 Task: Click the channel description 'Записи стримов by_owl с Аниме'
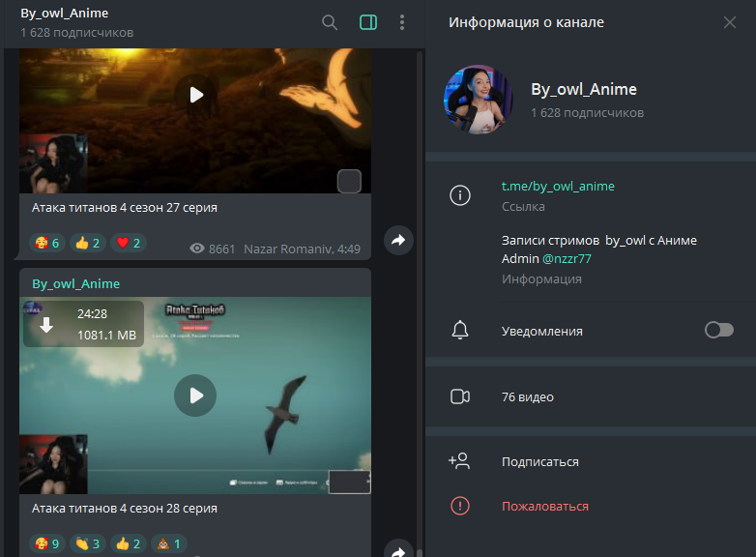click(598, 240)
